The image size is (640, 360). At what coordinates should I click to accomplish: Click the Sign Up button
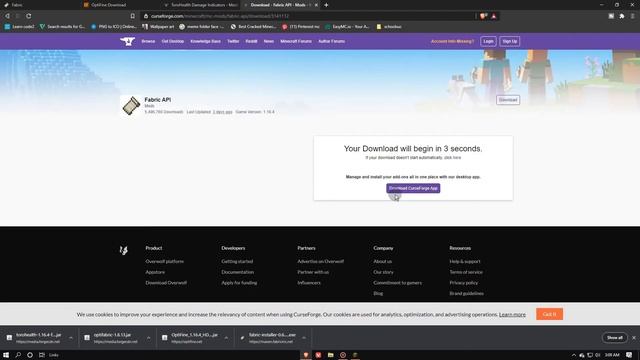[x=510, y=41]
